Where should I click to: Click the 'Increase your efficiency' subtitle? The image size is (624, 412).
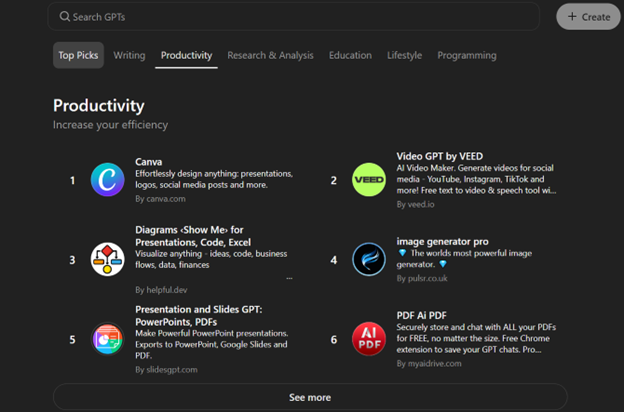pos(111,125)
